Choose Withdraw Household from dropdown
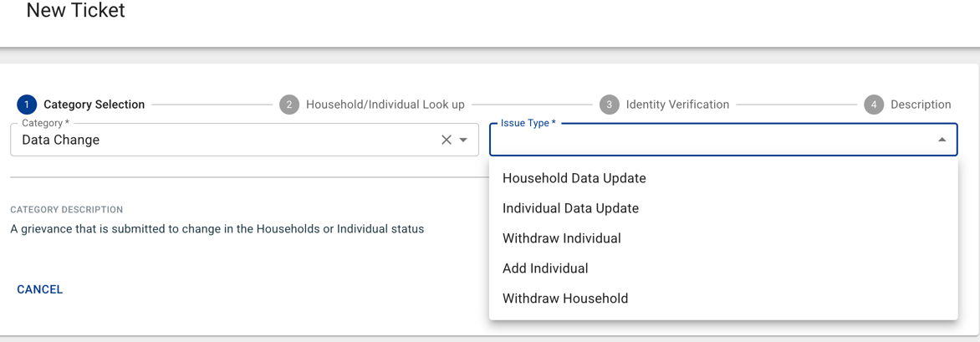The width and height of the screenshot is (980, 342). point(565,299)
